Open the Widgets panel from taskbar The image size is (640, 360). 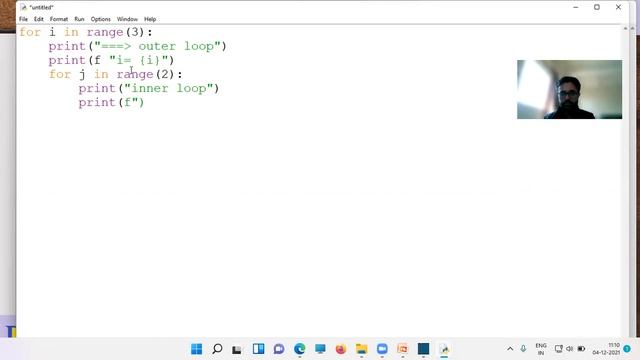coord(258,349)
